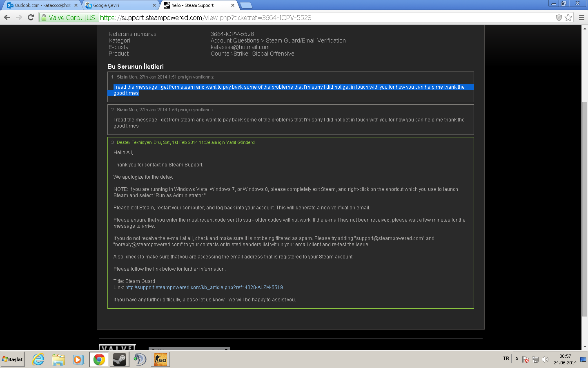Click the 'Counter-Strike: Global Offensive' product text

click(x=252, y=54)
